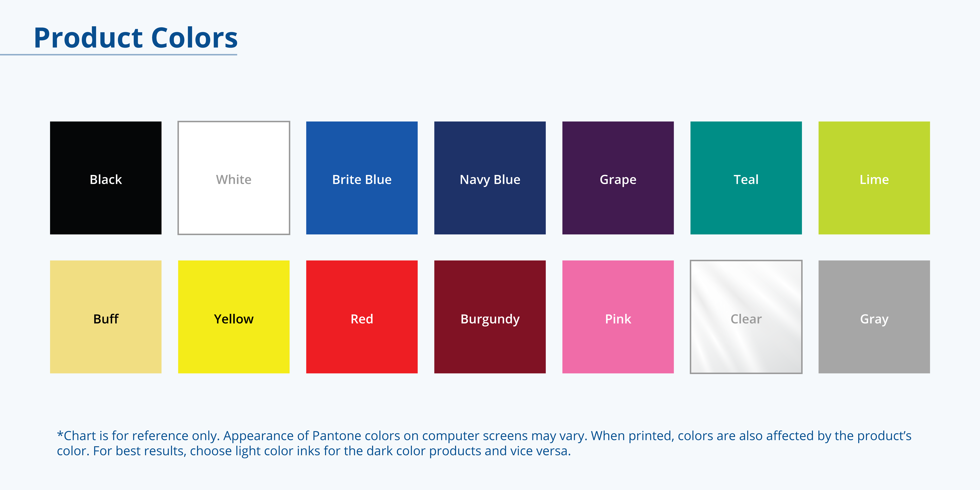Screen dimensions: 980x490
Task: Click the 'Burgundy' label text
Action: [490, 319]
